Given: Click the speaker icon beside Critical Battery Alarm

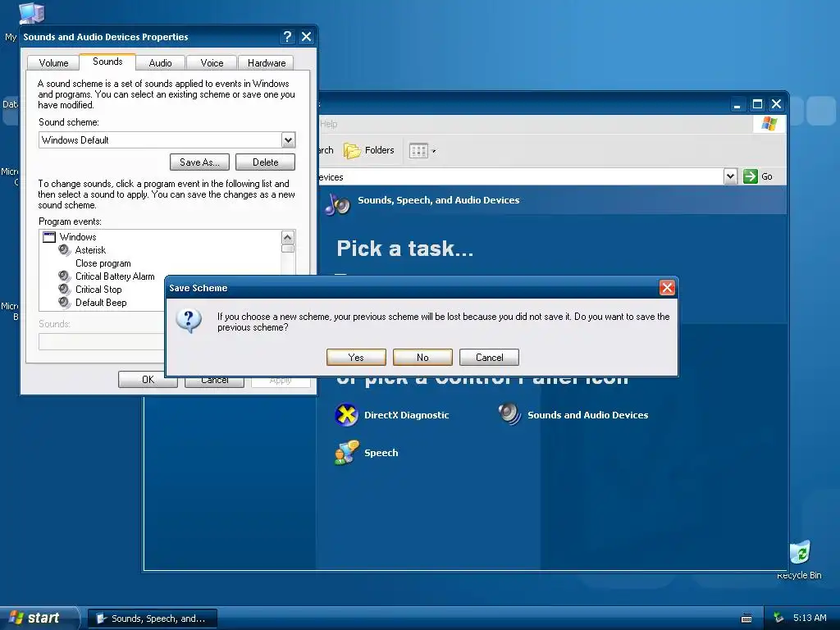Looking at the screenshot, I should 65,276.
